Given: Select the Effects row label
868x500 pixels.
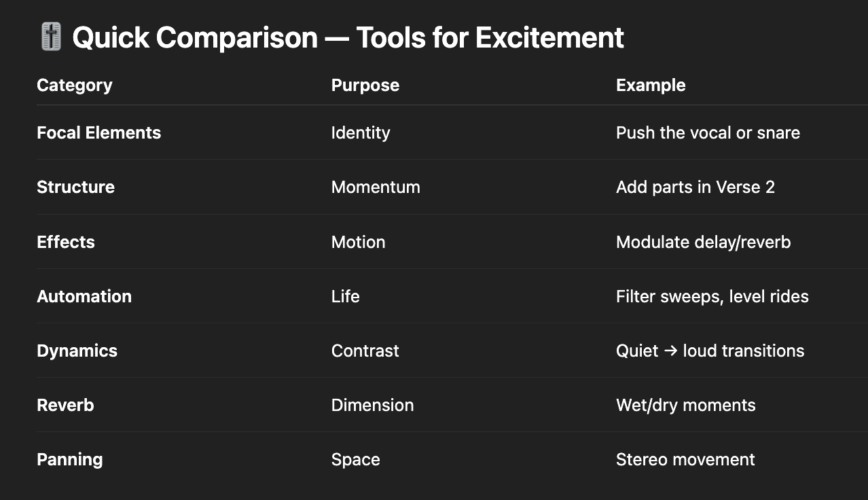Looking at the screenshot, I should click(x=66, y=242).
